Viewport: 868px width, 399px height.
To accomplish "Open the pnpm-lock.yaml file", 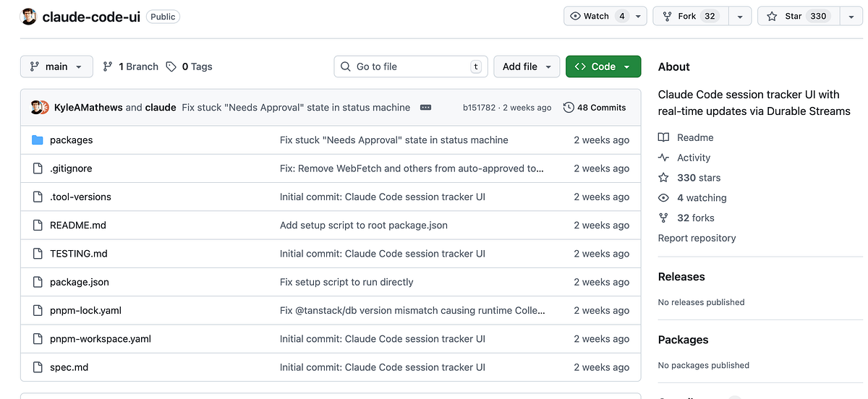I will click(x=85, y=311).
